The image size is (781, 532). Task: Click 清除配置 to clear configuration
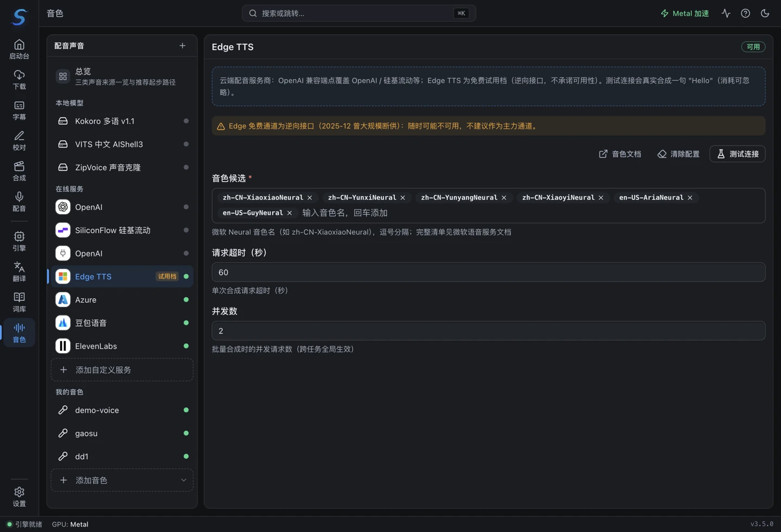(x=678, y=154)
